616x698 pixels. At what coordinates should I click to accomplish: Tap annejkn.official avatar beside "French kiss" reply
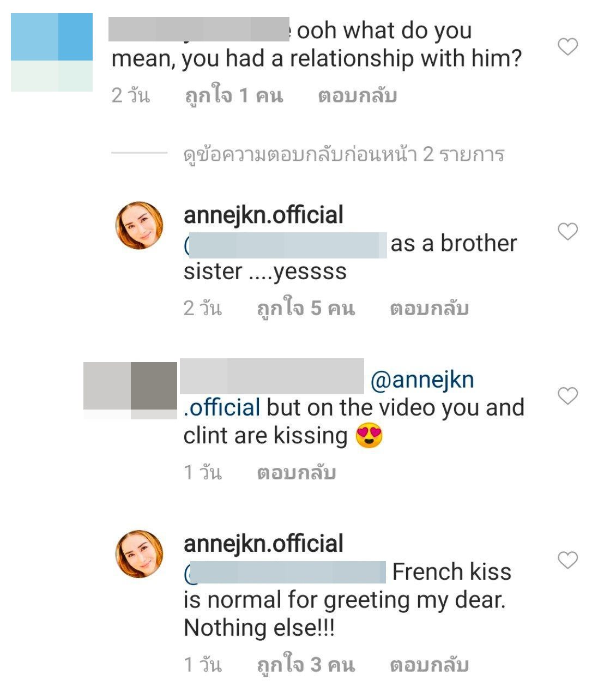pos(139,553)
